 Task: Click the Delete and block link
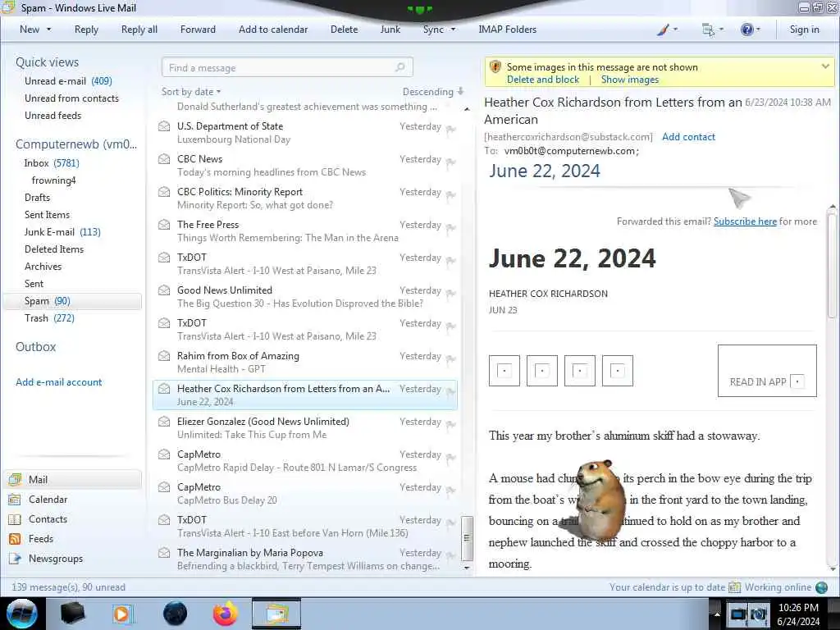[x=543, y=80]
